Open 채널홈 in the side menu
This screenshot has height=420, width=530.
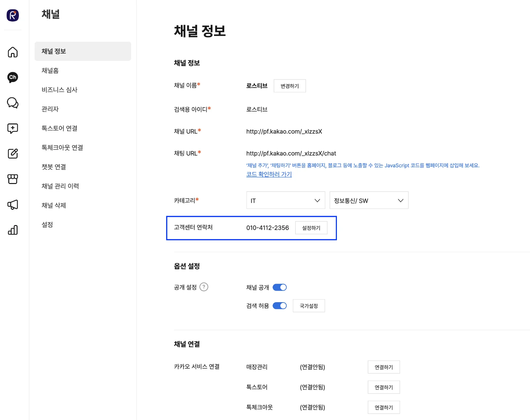pos(83,70)
